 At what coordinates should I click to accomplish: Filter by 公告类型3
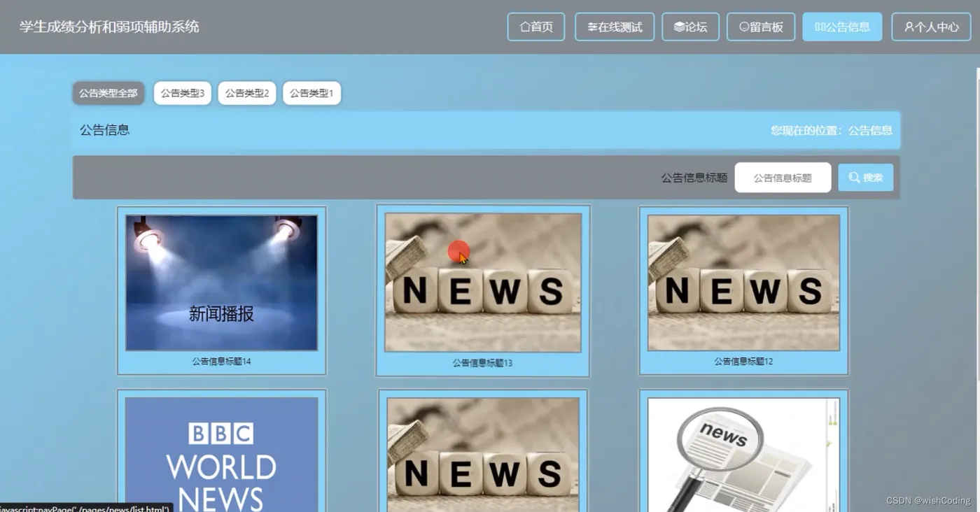tap(182, 93)
